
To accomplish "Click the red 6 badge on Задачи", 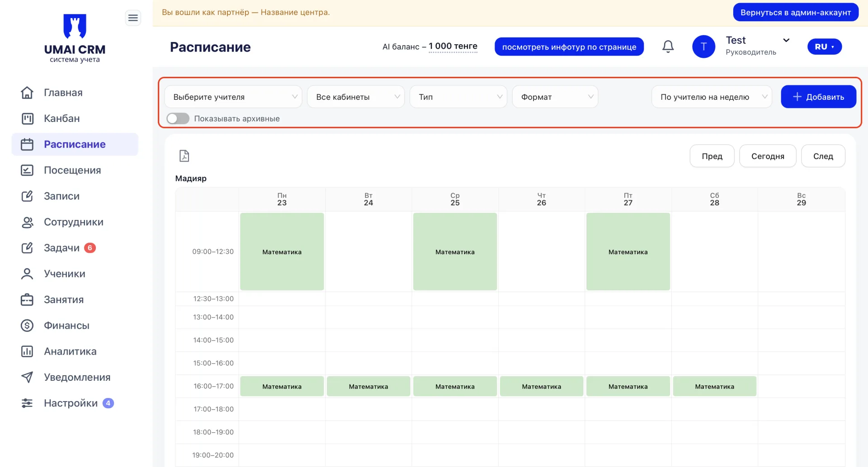I will [x=90, y=248].
